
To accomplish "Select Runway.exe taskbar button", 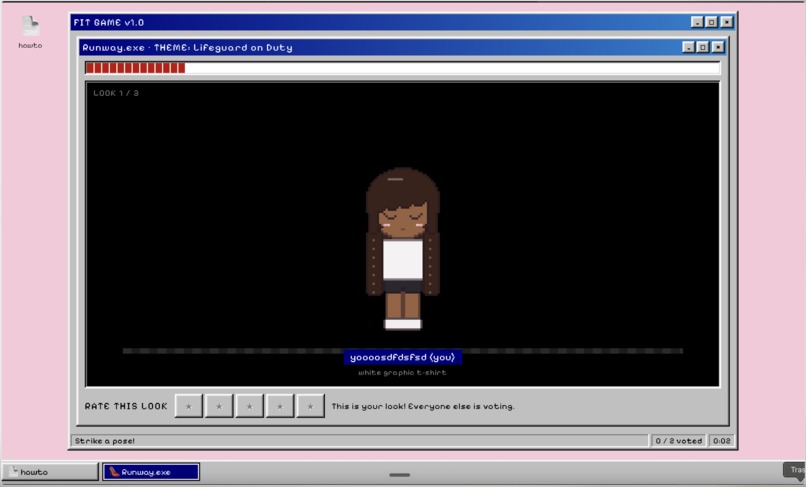I will coord(151,472).
